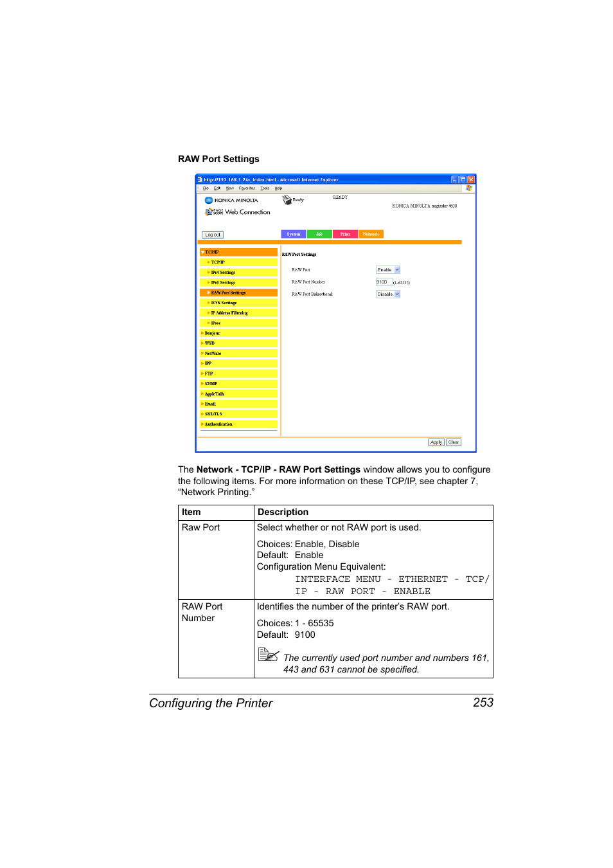Switch to the Network tab

point(371,234)
